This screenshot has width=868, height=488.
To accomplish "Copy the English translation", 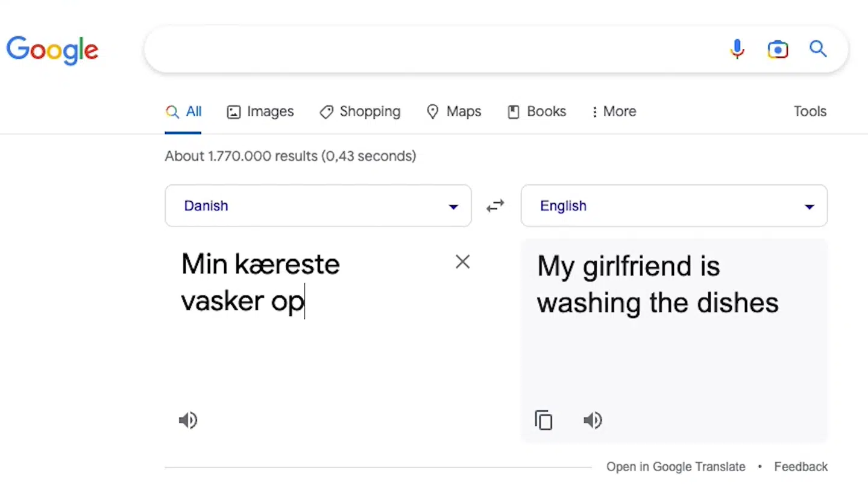I will point(543,420).
